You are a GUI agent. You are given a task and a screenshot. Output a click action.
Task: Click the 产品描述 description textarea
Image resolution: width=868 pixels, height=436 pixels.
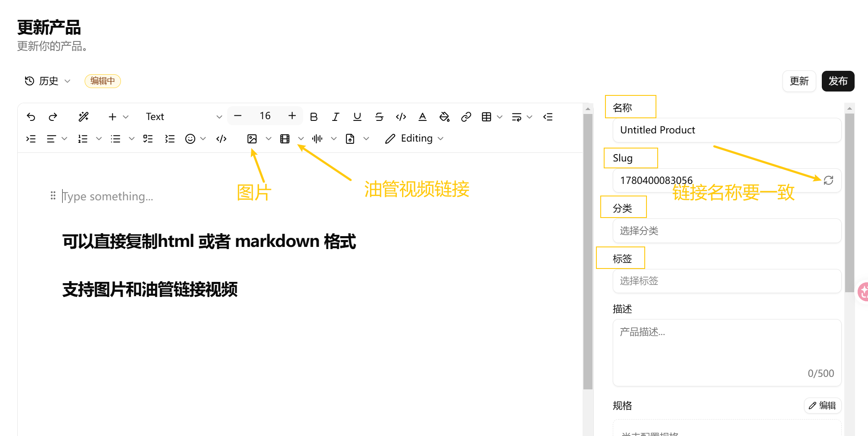coord(727,353)
